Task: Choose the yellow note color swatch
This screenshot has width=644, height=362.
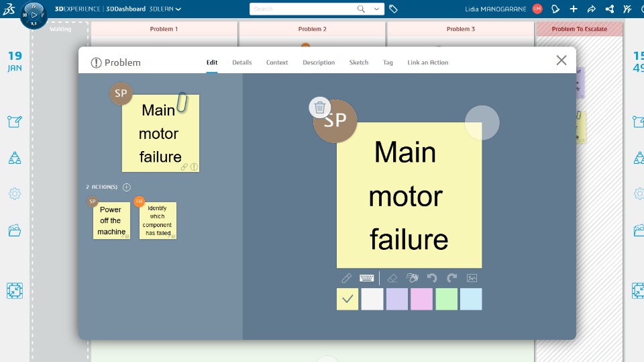Action: point(347,299)
